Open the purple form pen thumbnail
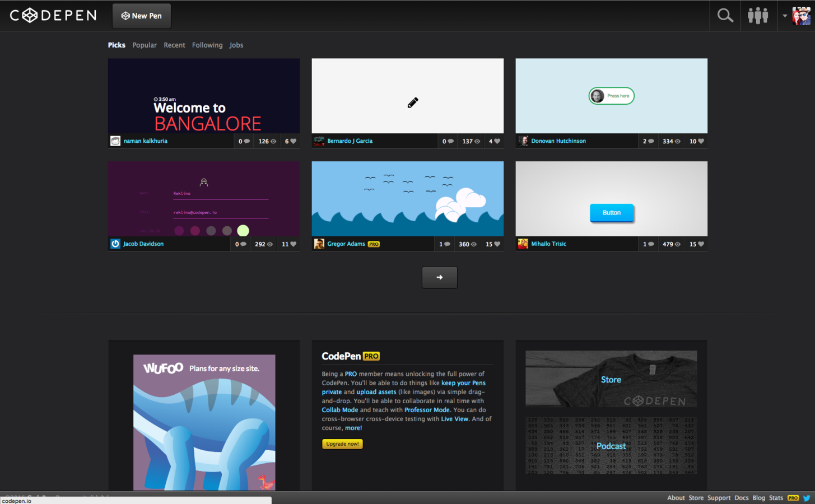 (x=204, y=199)
